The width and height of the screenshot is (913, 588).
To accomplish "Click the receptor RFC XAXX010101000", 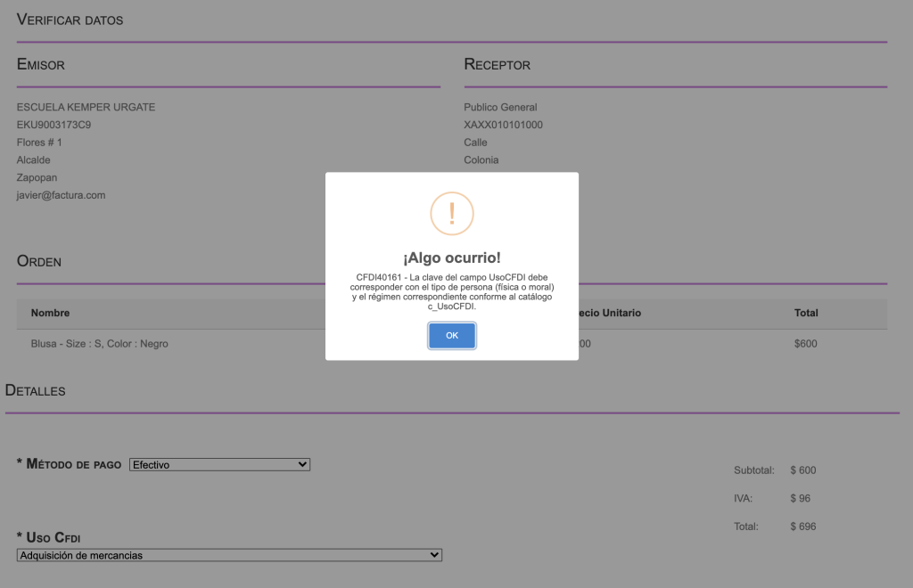I will pos(503,125).
